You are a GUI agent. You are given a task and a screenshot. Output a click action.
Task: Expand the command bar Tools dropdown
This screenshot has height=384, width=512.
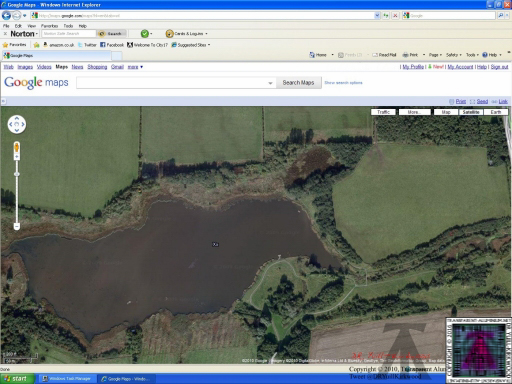[472, 55]
